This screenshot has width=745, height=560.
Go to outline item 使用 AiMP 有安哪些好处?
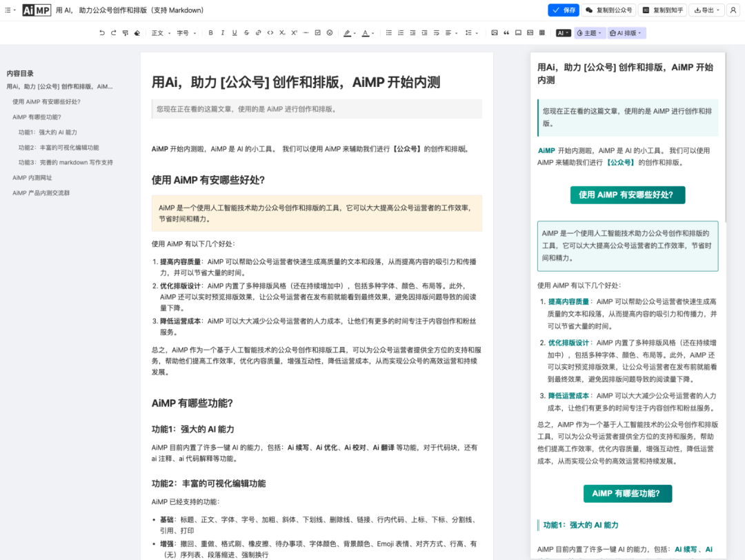coord(47,101)
